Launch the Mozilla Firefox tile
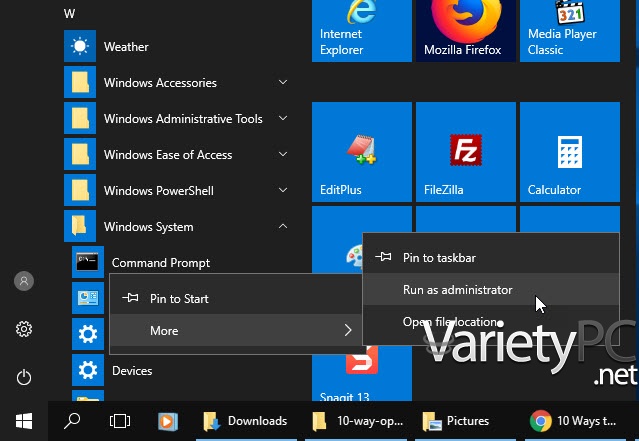This screenshot has width=639, height=441. [465, 31]
